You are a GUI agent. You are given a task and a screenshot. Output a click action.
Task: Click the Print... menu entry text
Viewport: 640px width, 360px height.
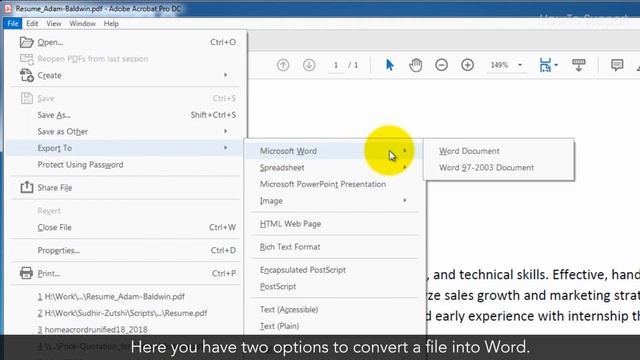(49, 273)
